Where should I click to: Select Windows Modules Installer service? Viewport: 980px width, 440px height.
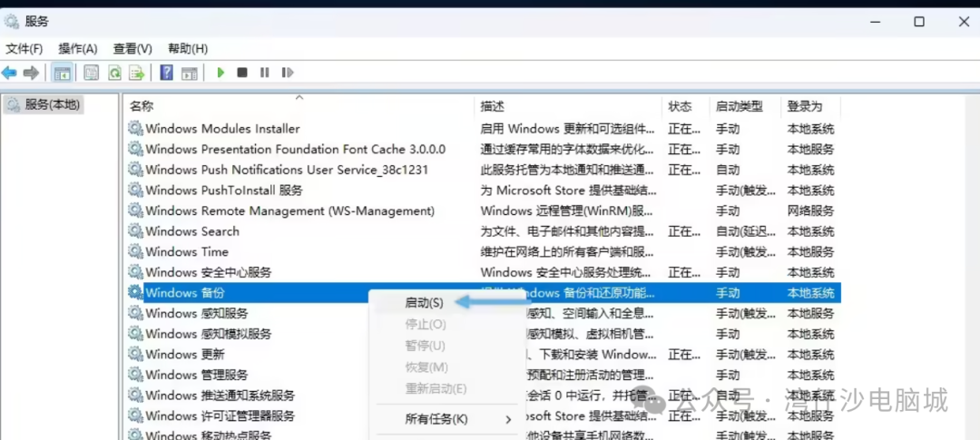tap(222, 129)
